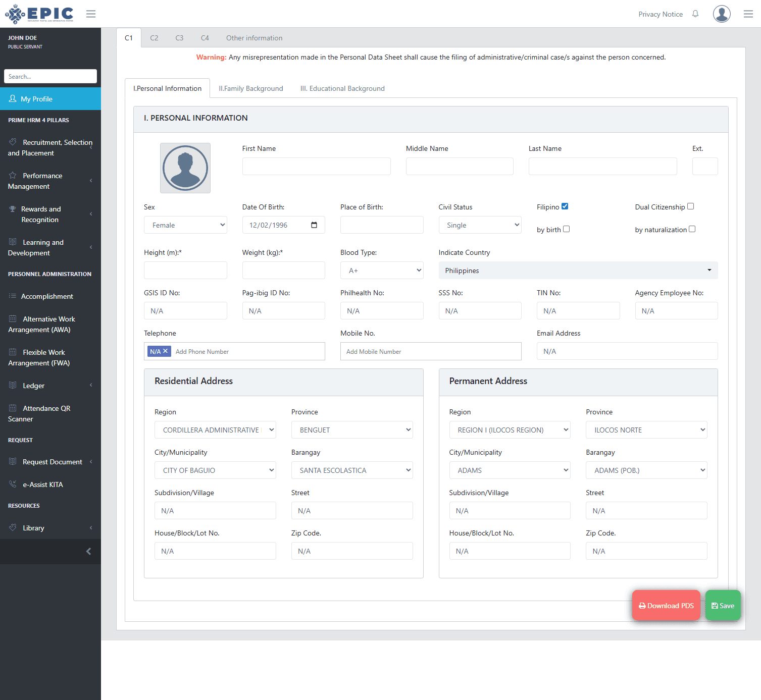Expand the Request Document menu arrow
The height and width of the screenshot is (700, 761).
(x=91, y=461)
